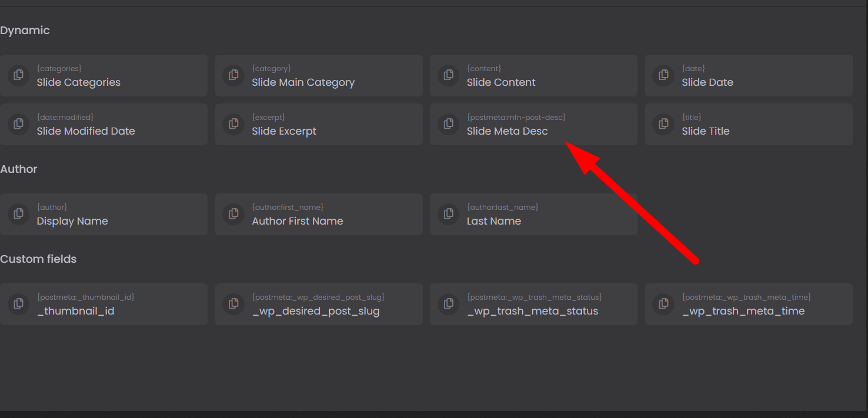Copy the Author First Name tag icon

click(233, 214)
